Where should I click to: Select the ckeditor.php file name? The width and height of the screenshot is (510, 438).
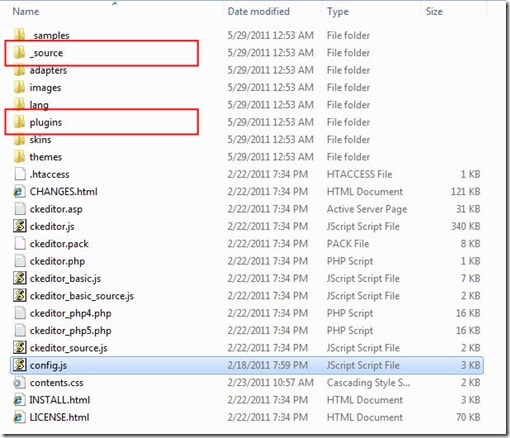tap(57, 261)
